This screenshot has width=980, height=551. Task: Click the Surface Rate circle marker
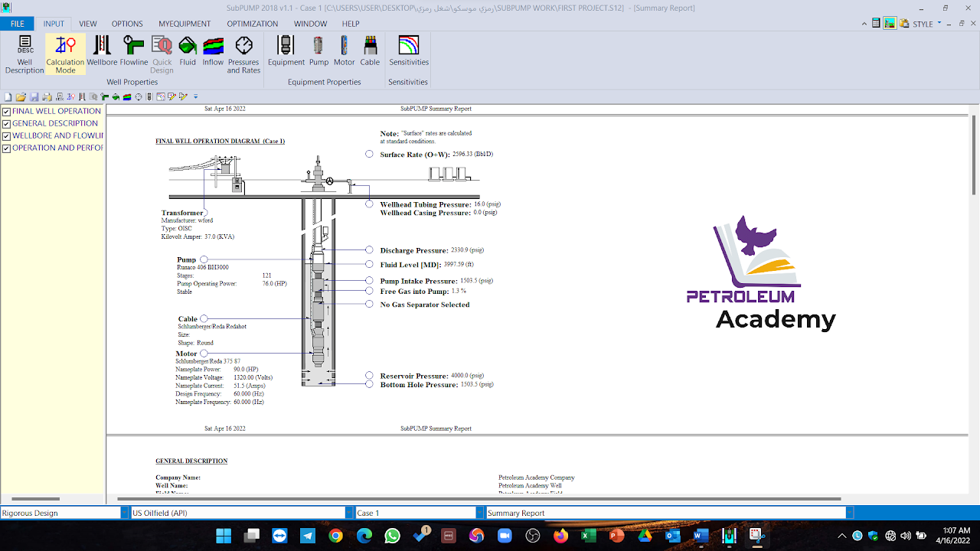[369, 154]
